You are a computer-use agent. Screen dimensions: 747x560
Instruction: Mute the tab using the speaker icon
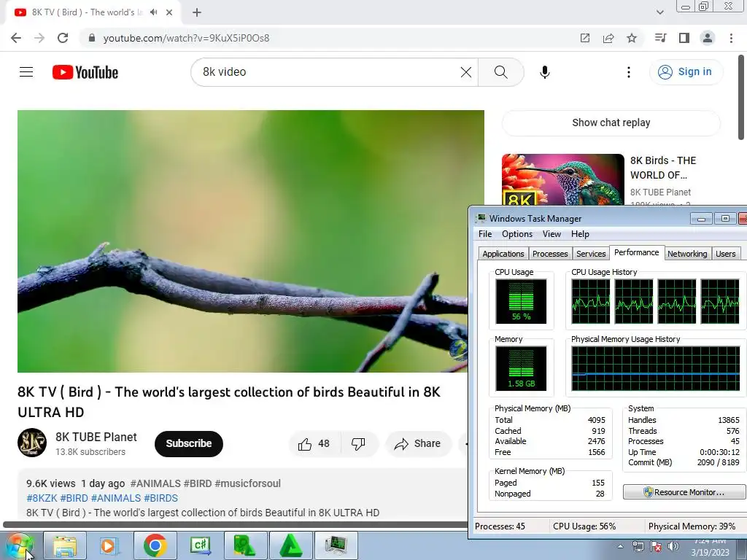pos(153,12)
